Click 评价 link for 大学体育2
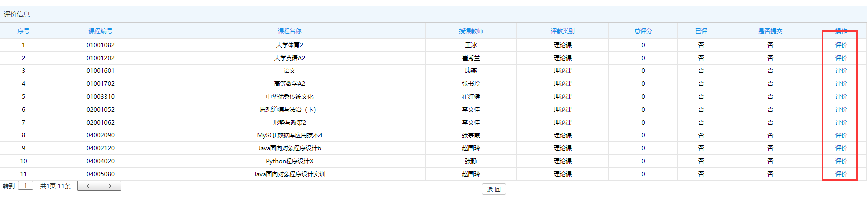Viewport: 868px width, 199px height. 841,45
